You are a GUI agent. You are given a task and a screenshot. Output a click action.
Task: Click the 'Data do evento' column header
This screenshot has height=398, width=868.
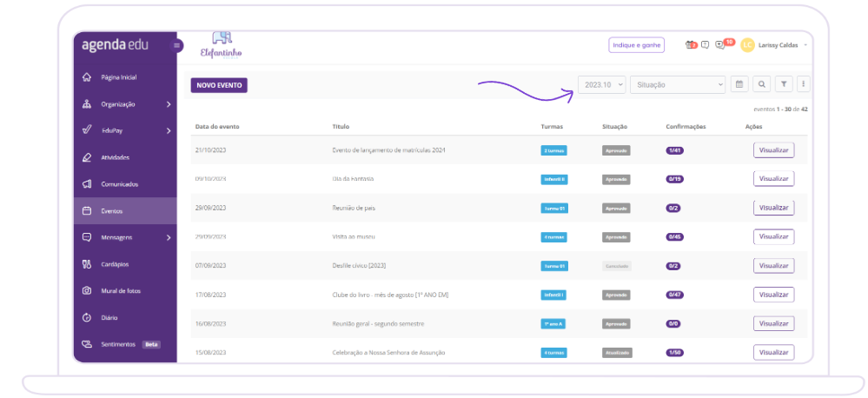pos(217,127)
